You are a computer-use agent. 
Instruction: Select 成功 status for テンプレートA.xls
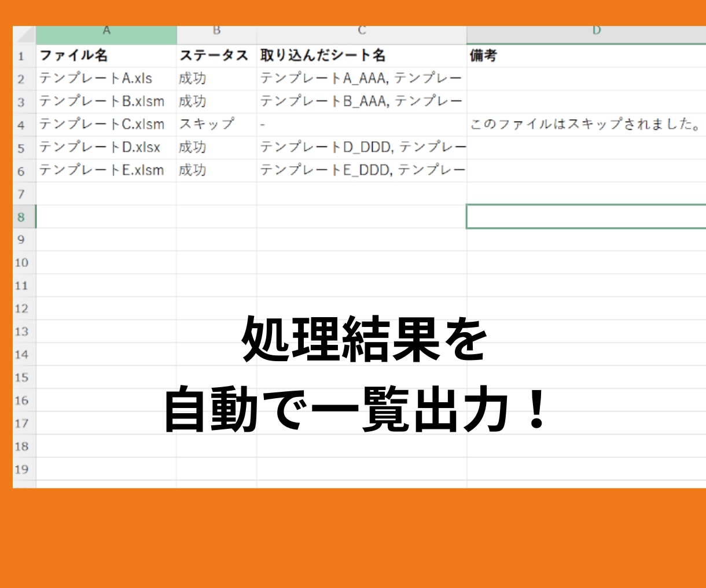pos(216,79)
